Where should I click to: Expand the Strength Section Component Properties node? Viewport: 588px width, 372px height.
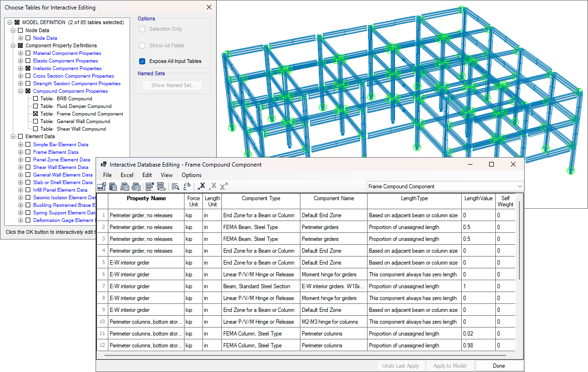pyautogui.click(x=21, y=83)
